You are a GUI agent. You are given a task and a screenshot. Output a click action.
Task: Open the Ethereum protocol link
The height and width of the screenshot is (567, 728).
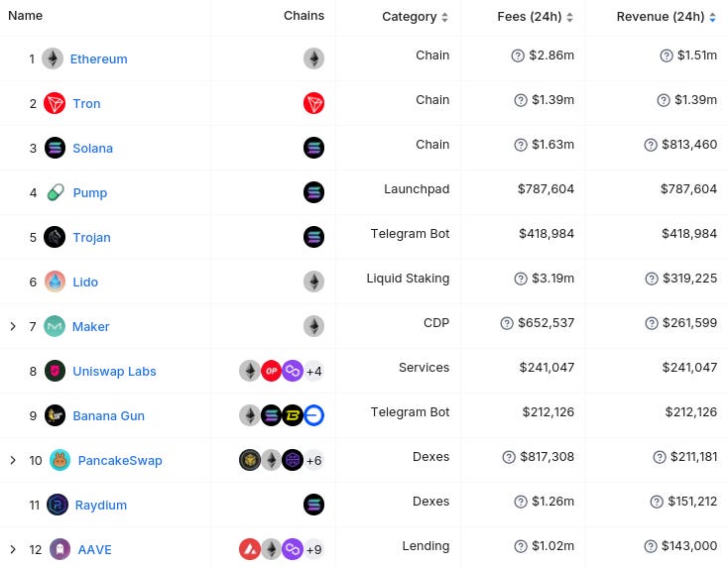98,58
